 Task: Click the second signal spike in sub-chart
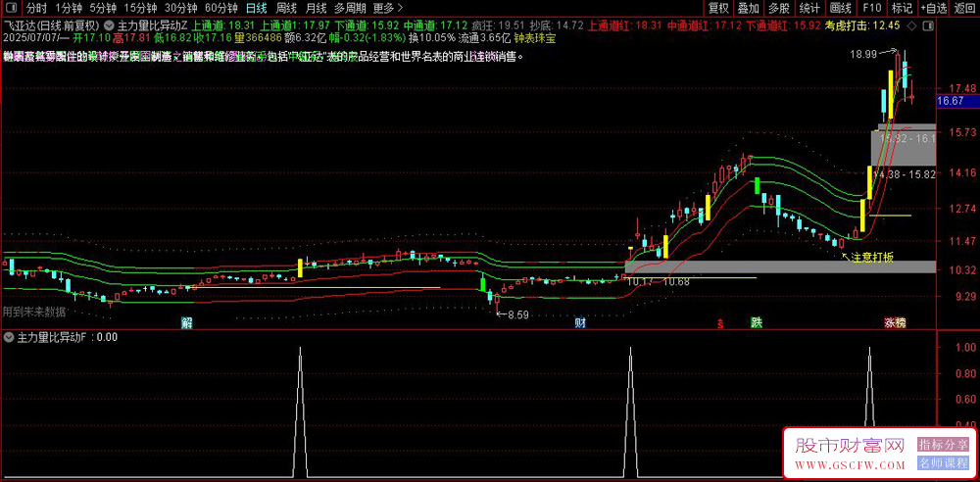[x=630, y=412]
